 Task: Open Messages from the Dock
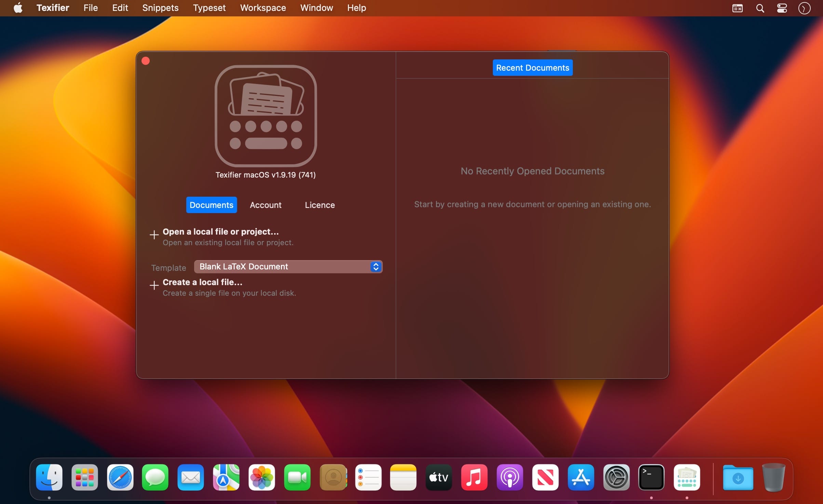tap(155, 477)
